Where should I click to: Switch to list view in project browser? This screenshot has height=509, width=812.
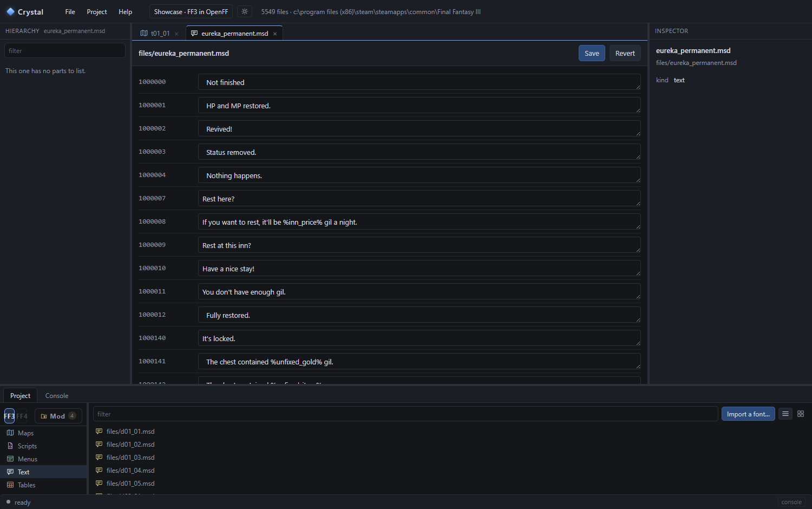point(785,414)
